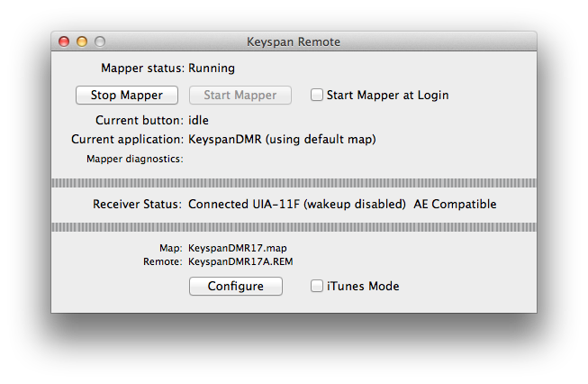Click the grey zoom window button

[x=100, y=41]
